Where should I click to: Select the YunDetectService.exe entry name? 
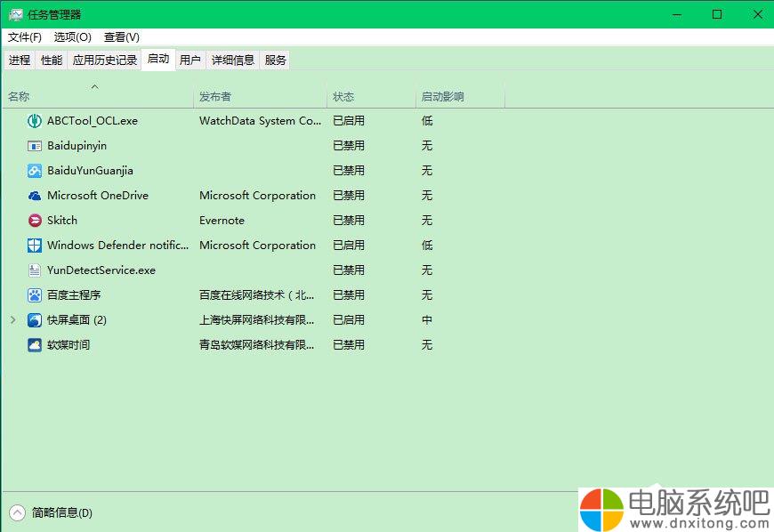point(101,270)
